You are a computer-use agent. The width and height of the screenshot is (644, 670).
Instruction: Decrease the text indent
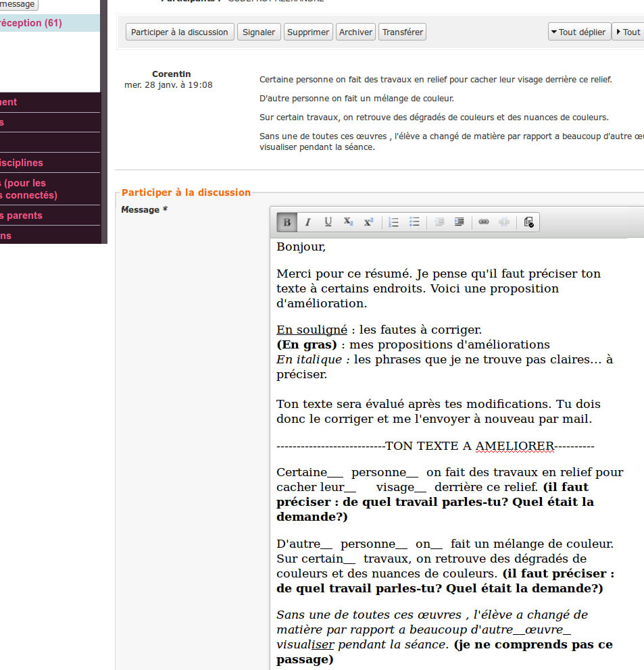(439, 222)
